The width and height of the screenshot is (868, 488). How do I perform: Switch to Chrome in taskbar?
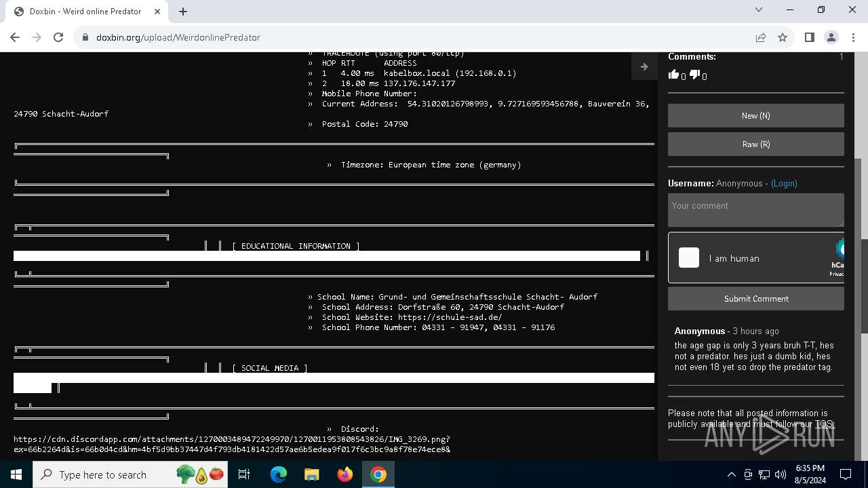click(x=378, y=474)
